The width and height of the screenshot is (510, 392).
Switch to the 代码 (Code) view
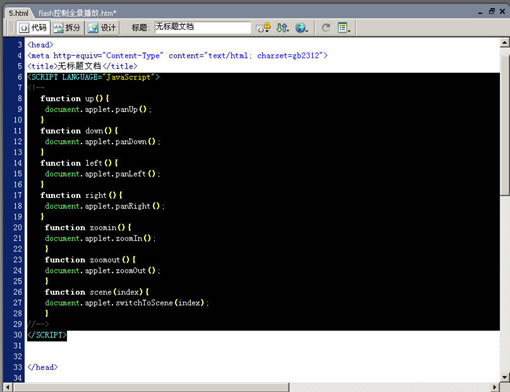point(33,28)
